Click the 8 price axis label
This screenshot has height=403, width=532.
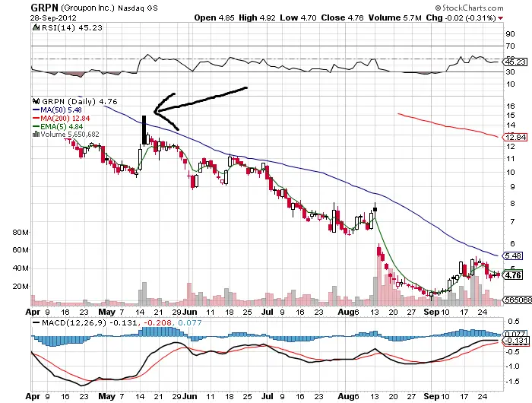pyautogui.click(x=512, y=203)
